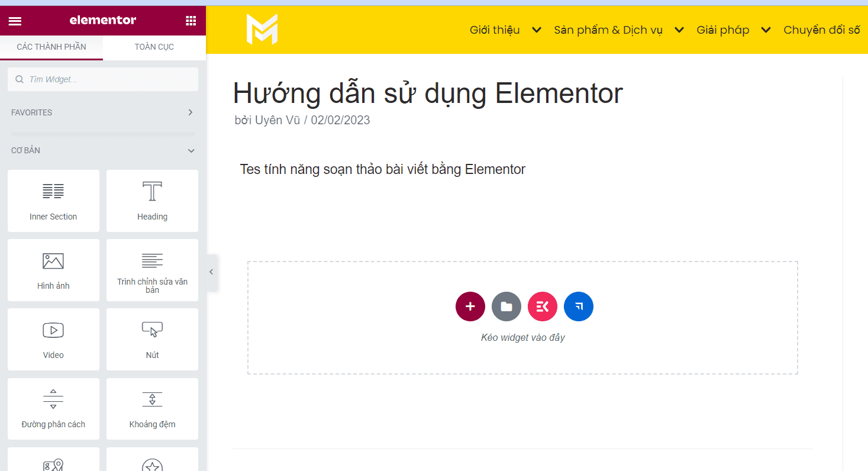The height and width of the screenshot is (471, 868).
Task: Click the Tìm Widget search field
Action: [102, 79]
